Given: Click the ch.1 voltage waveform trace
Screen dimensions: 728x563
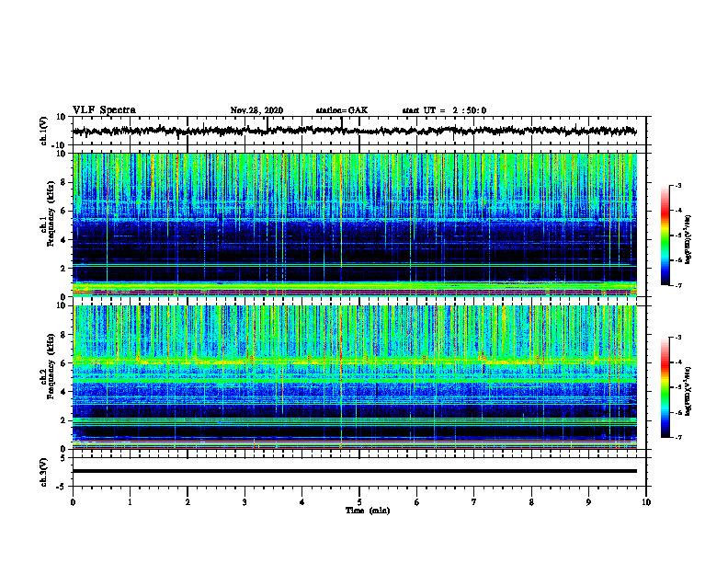Looking at the screenshot, I should pos(355,131).
